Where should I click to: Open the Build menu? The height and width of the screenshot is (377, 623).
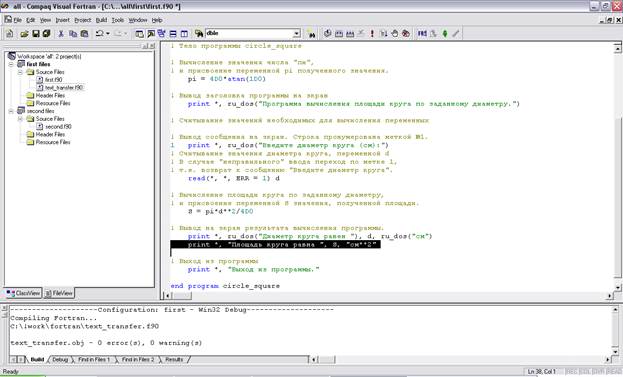pos(101,20)
